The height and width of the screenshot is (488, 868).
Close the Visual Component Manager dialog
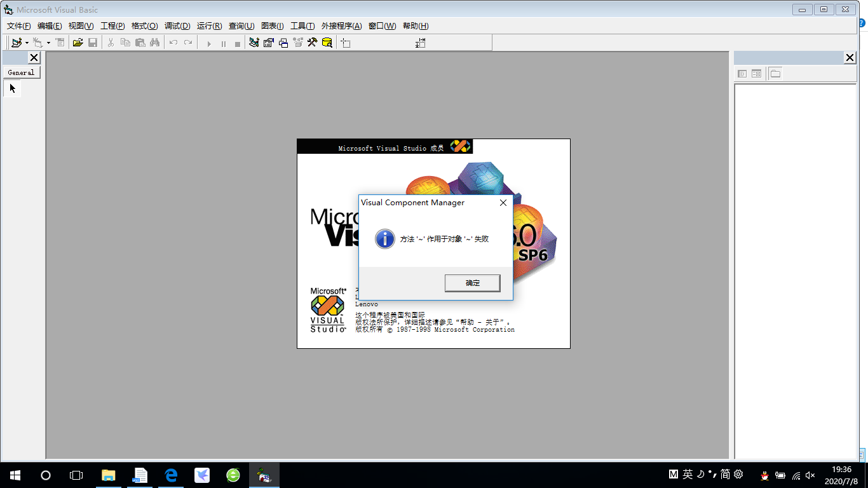pos(503,203)
